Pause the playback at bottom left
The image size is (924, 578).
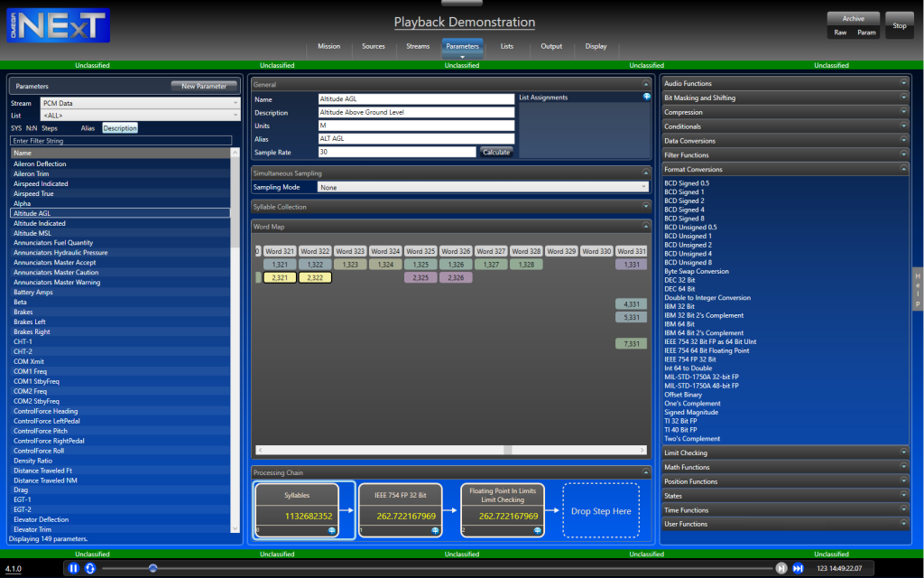[73, 568]
